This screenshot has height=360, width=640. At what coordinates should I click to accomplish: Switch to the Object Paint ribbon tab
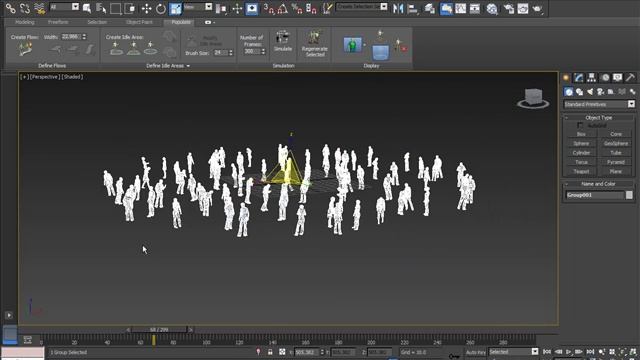(139, 22)
